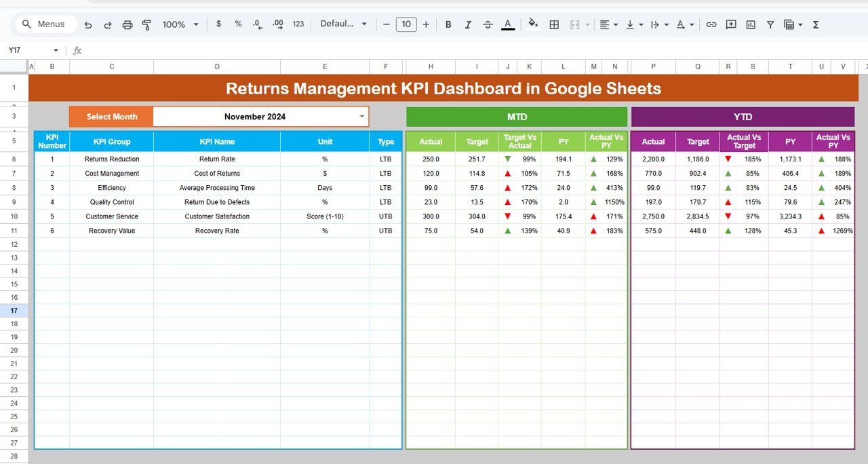868x464 pixels.
Task: Click the 123 number format menu
Action: (x=298, y=24)
